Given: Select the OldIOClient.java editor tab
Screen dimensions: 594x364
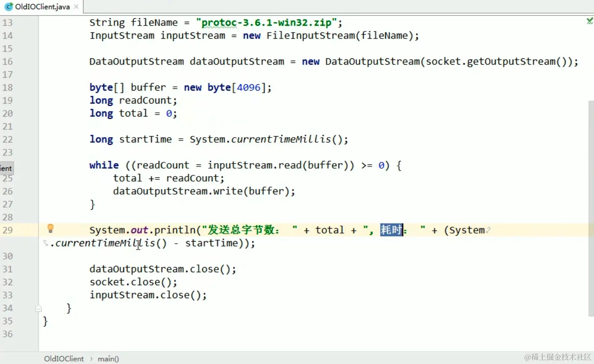Looking at the screenshot, I should click(x=42, y=7).
